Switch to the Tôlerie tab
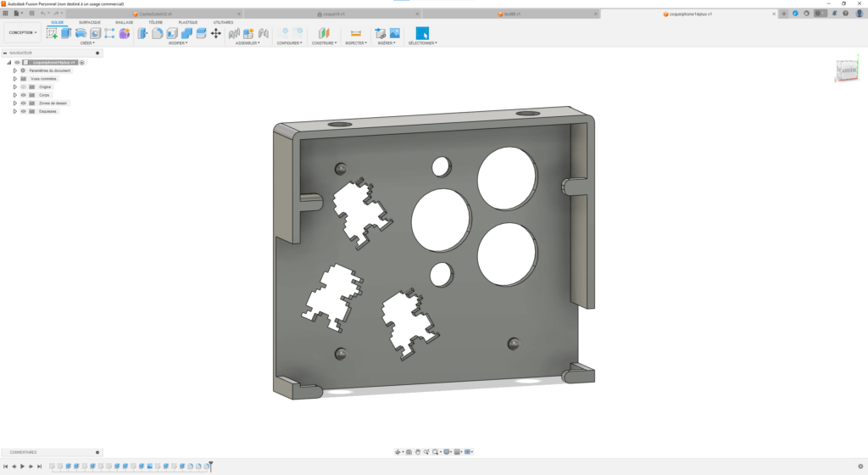 pyautogui.click(x=156, y=22)
